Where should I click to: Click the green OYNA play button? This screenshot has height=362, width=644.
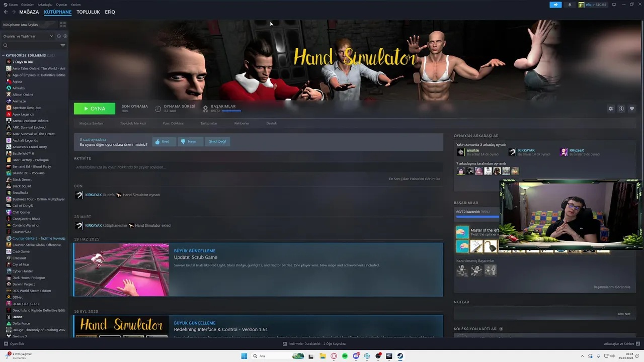[x=95, y=109]
